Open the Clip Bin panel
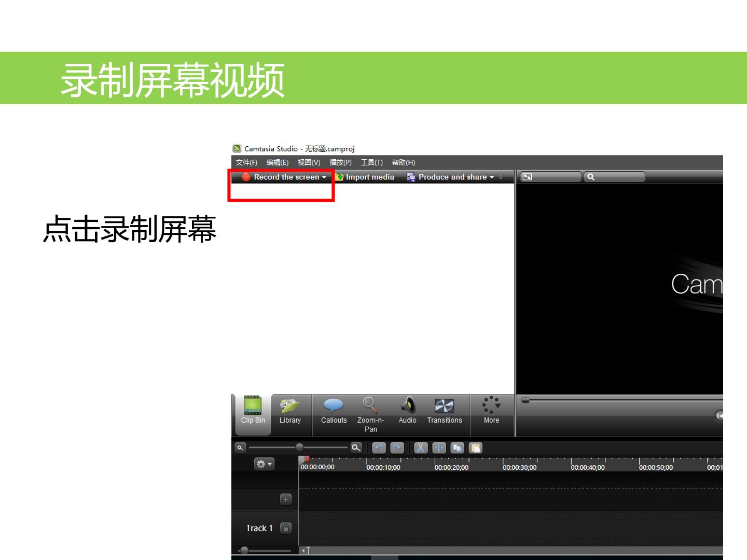Screen dimensions: 747x560 point(253,411)
